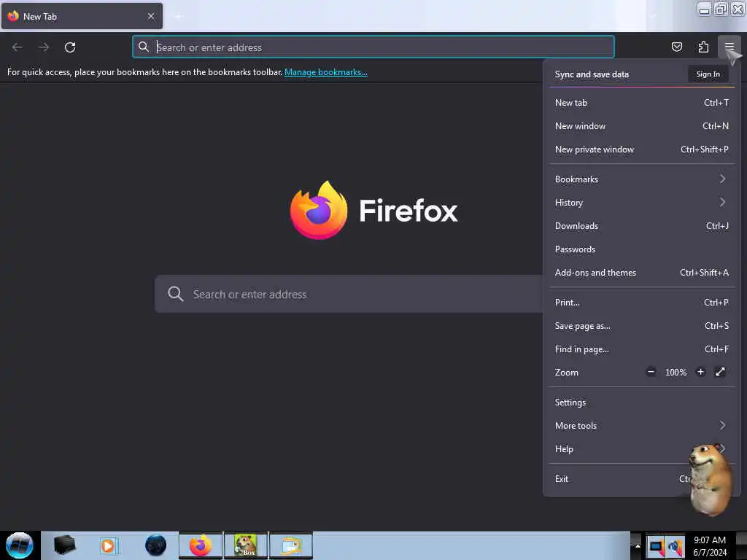
Task: Select New tab from the menu
Action: coord(642,102)
